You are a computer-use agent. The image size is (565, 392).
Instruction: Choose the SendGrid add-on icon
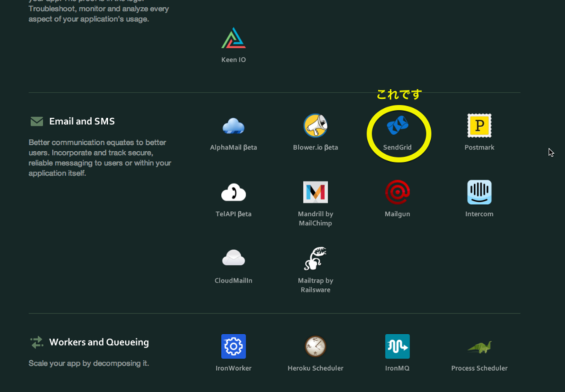pyautogui.click(x=397, y=125)
